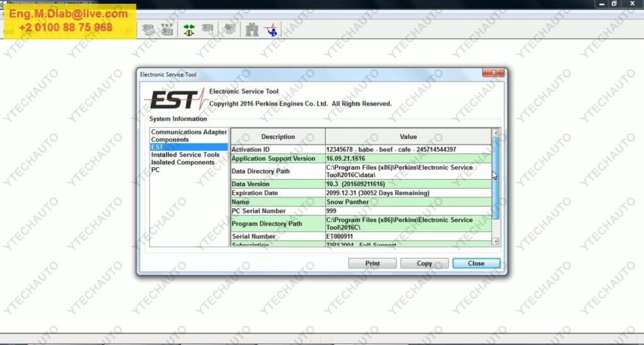Click the binoculars icon in the toolbar
644x345 pixels.
pyautogui.click(x=252, y=29)
